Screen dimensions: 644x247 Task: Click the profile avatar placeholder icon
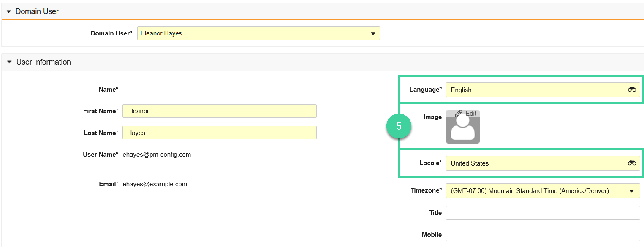(x=463, y=129)
